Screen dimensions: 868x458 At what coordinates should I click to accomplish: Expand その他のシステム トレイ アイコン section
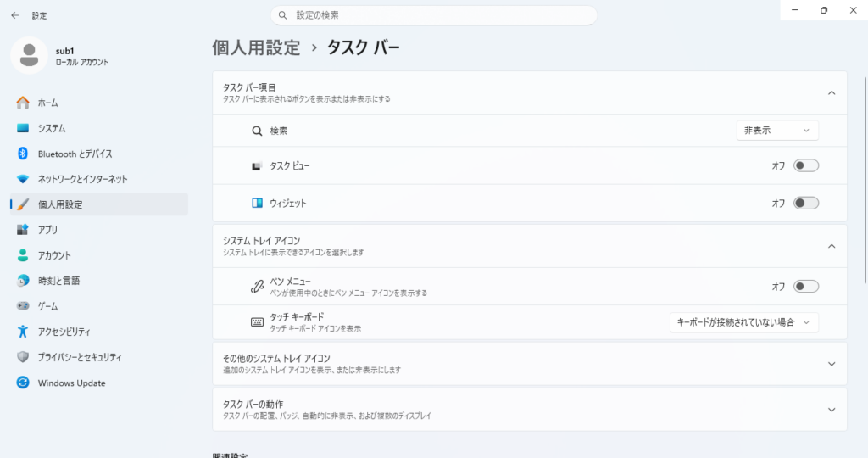click(x=831, y=363)
